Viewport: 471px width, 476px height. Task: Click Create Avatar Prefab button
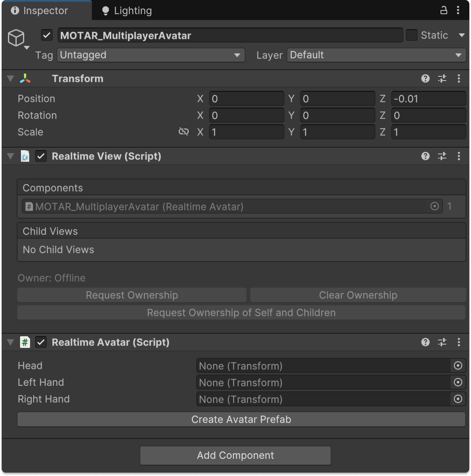pos(241,419)
